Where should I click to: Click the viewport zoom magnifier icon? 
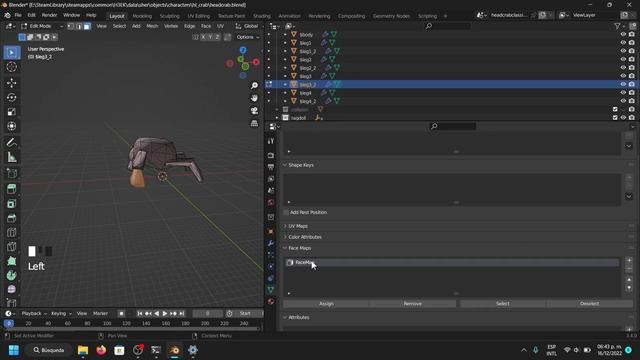254,85
